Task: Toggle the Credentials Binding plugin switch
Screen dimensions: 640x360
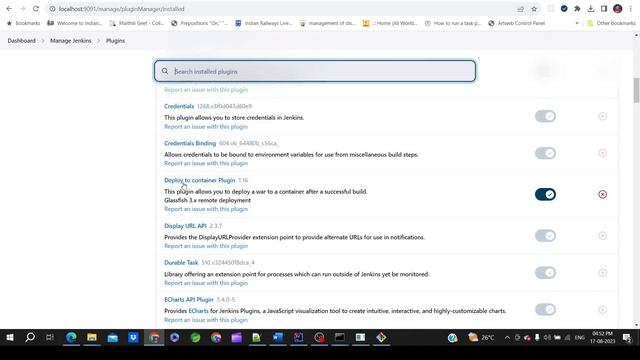Action: click(545, 153)
